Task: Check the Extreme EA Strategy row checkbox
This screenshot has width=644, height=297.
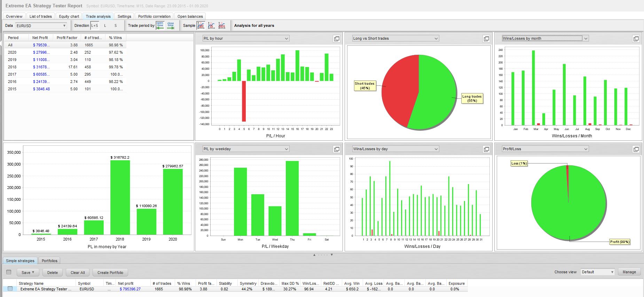Action: coord(10,289)
